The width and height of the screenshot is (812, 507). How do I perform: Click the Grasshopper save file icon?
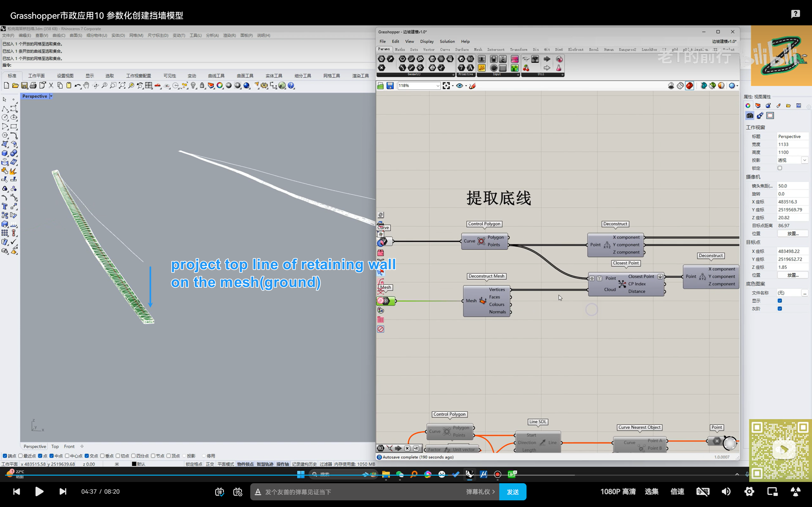point(390,86)
